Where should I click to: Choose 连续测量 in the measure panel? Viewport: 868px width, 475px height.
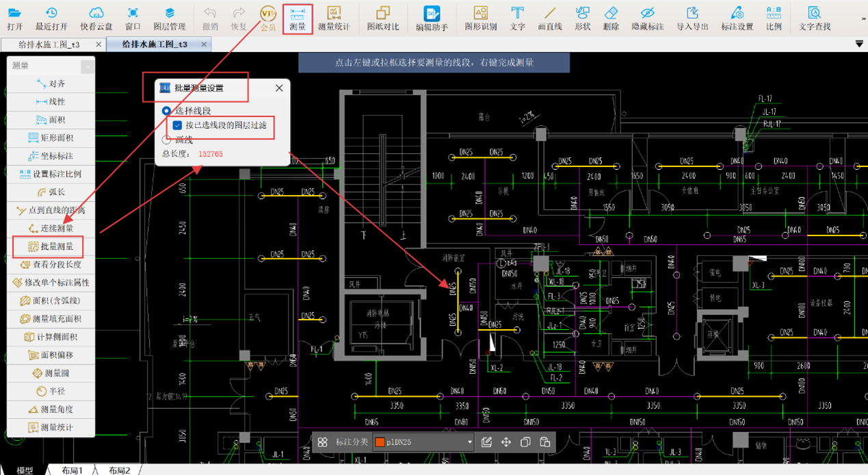[x=51, y=229]
